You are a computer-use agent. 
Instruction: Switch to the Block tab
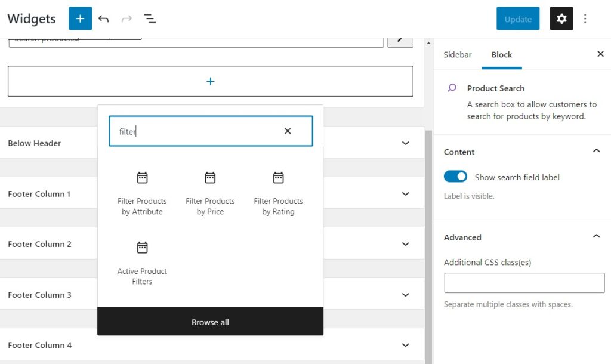[501, 54]
